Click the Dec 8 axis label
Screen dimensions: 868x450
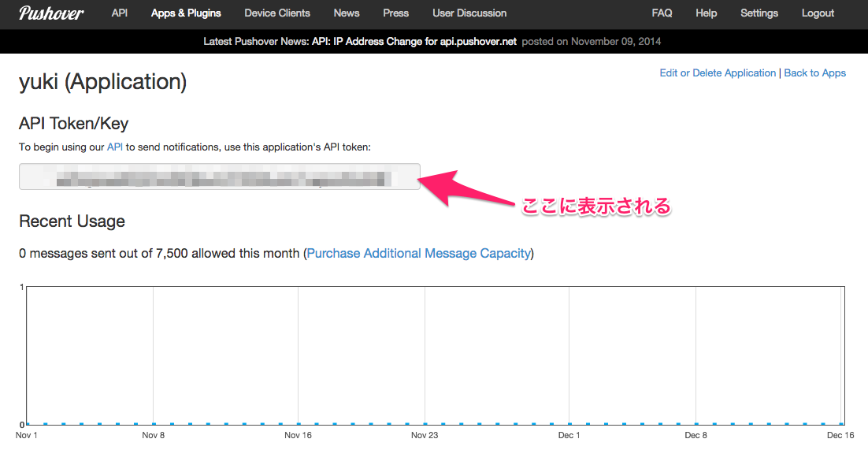(x=696, y=435)
